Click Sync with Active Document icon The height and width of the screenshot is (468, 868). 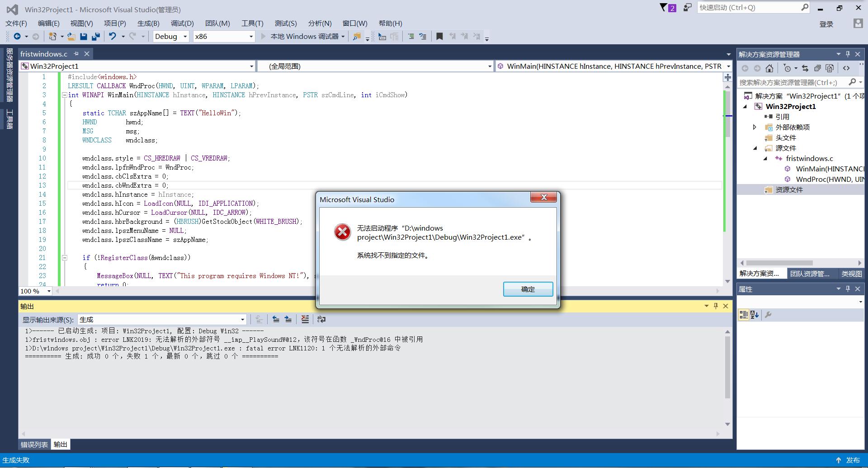pos(805,68)
